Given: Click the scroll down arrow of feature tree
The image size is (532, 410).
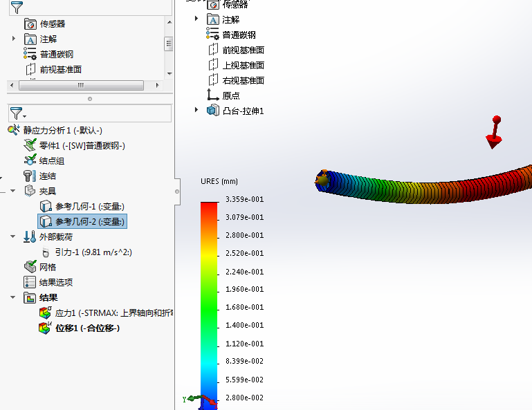Looking at the screenshot, I should pyautogui.click(x=169, y=73).
